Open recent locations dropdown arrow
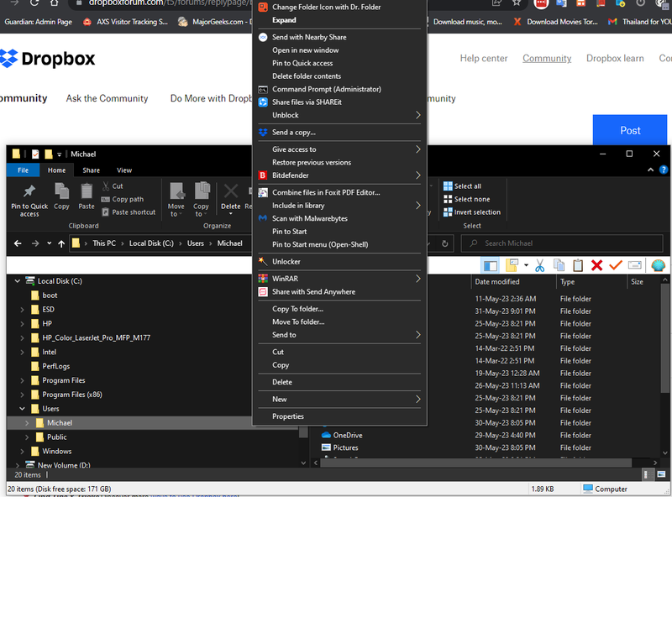Screen dimensions: 672x638 (x=50, y=243)
